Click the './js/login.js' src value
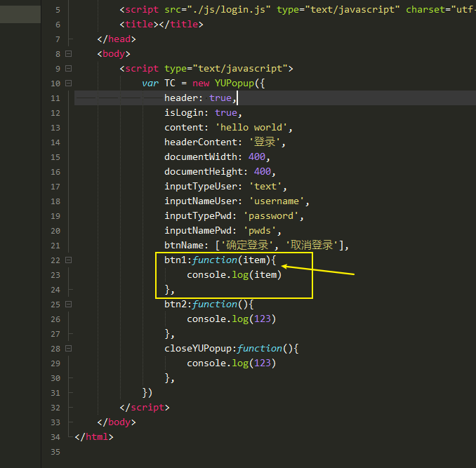The image size is (476, 468). pos(229,10)
